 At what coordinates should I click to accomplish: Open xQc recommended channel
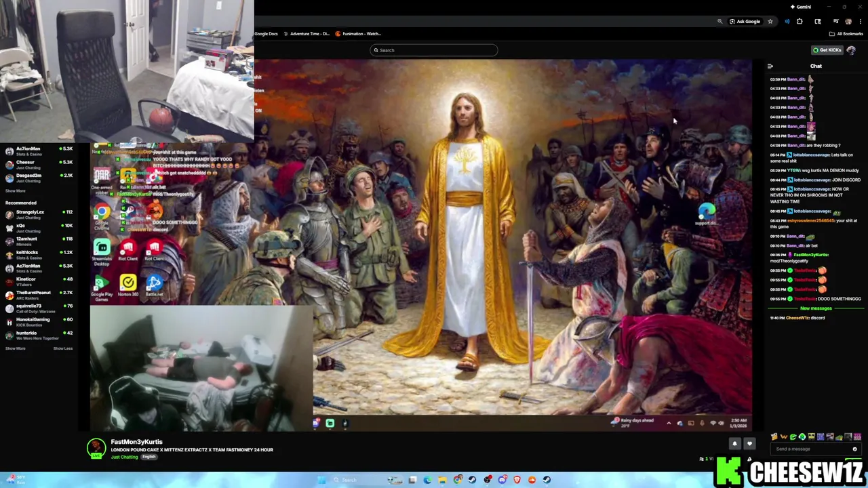[39, 228]
